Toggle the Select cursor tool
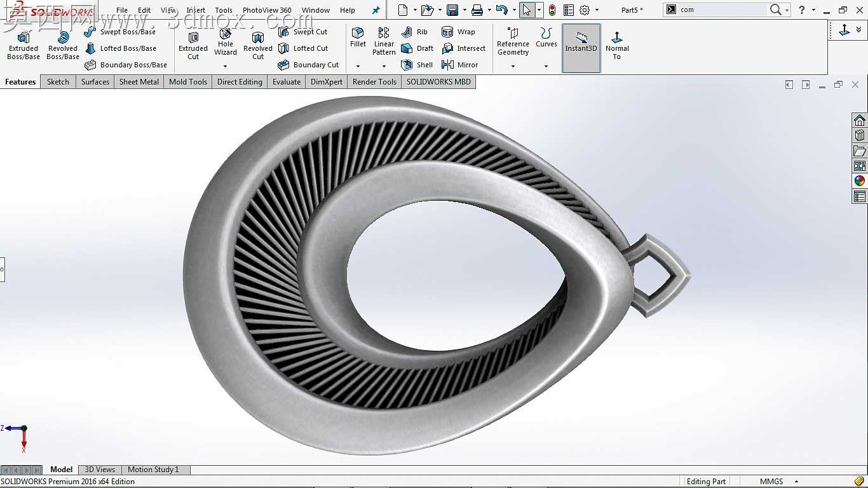 (527, 10)
